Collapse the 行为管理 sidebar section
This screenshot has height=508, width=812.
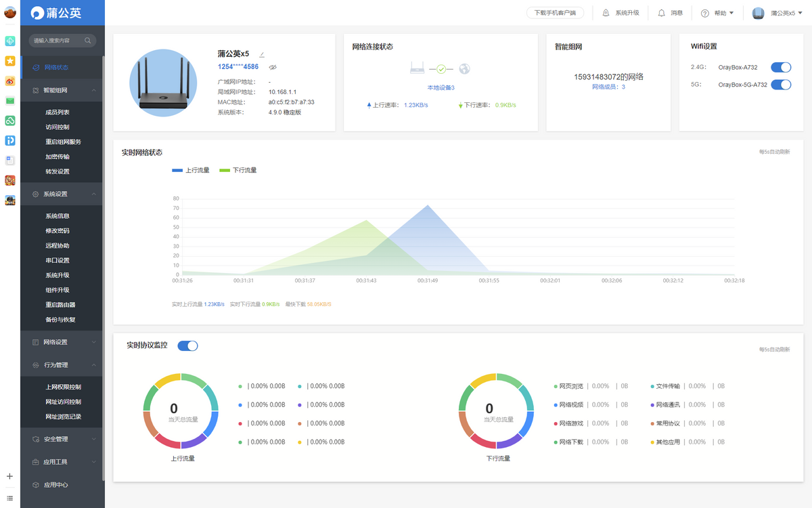62,365
